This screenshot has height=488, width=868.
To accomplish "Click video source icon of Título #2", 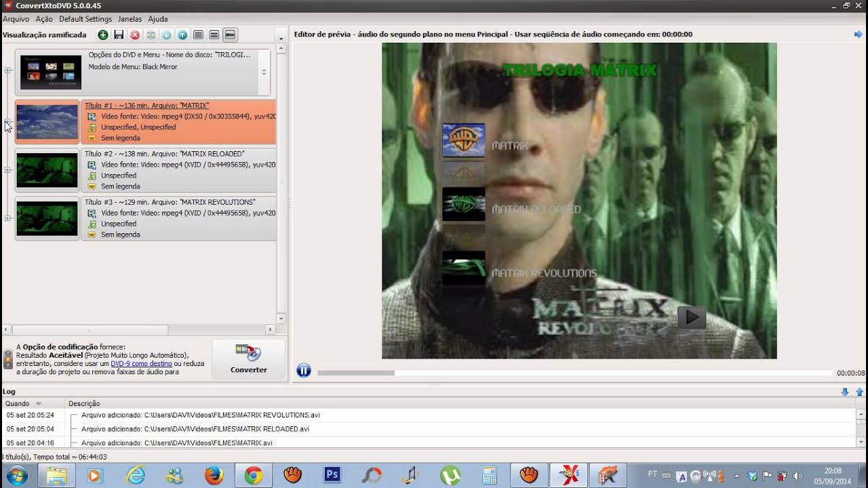I will click(x=92, y=165).
